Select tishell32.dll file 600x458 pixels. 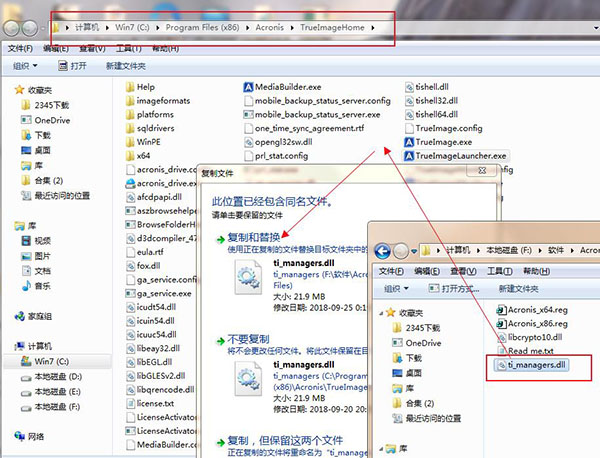[431, 101]
